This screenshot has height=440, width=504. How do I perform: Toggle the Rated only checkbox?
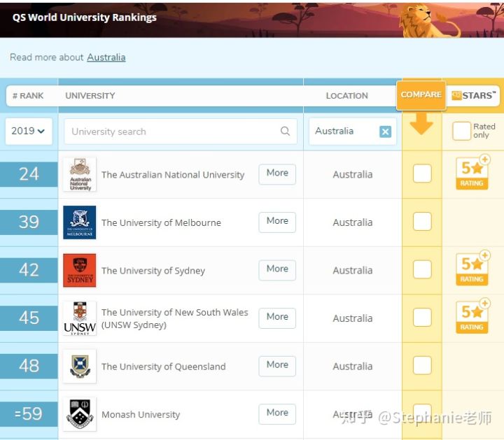tap(461, 131)
